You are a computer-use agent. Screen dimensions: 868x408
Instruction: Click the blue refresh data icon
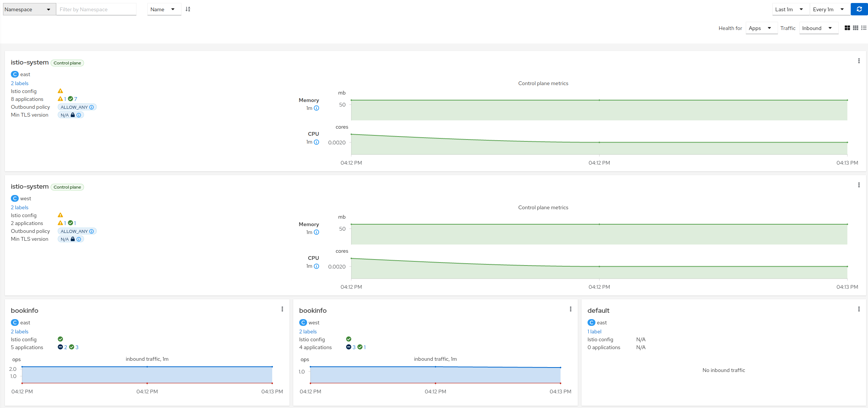click(x=859, y=9)
